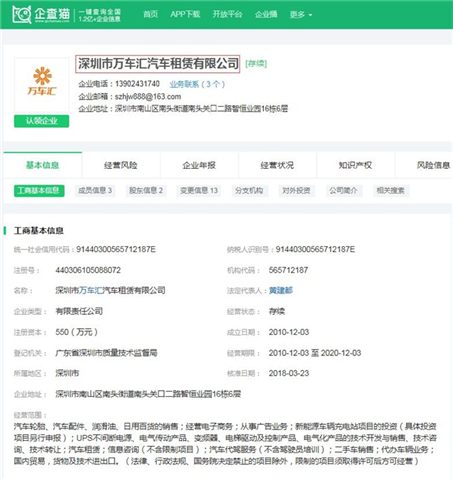Click the organization code 565712187
453x480 pixels.
pos(288,270)
